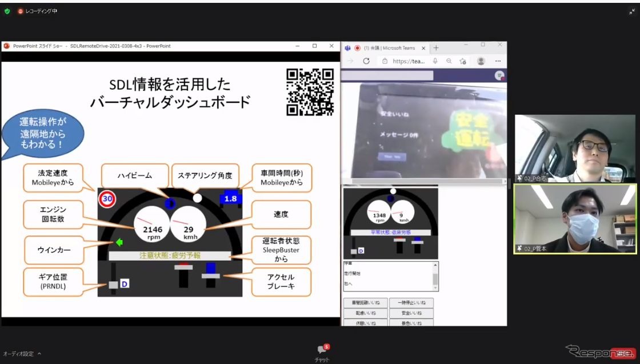640x364 pixels.
Task: Refresh the Microsoft Teams page
Action: (x=366, y=60)
